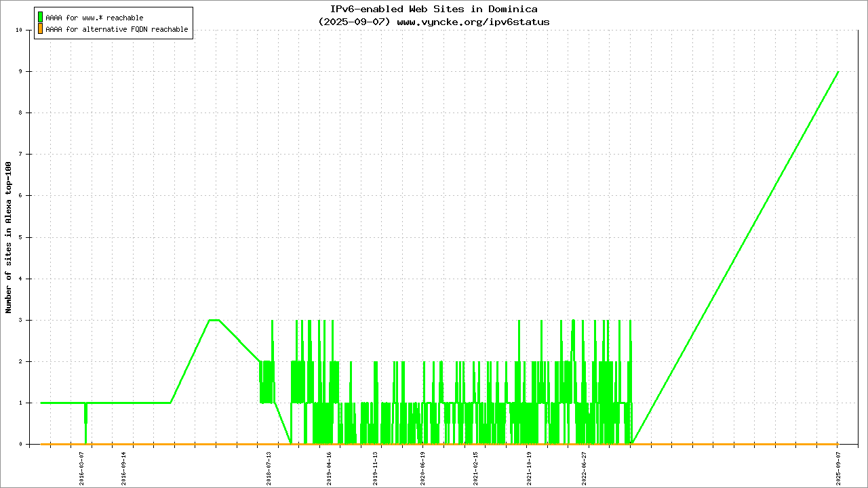Image resolution: width=868 pixels, height=488 pixels.
Task: Click the 2021-10-19 date label on x-axis
Action: tap(530, 468)
